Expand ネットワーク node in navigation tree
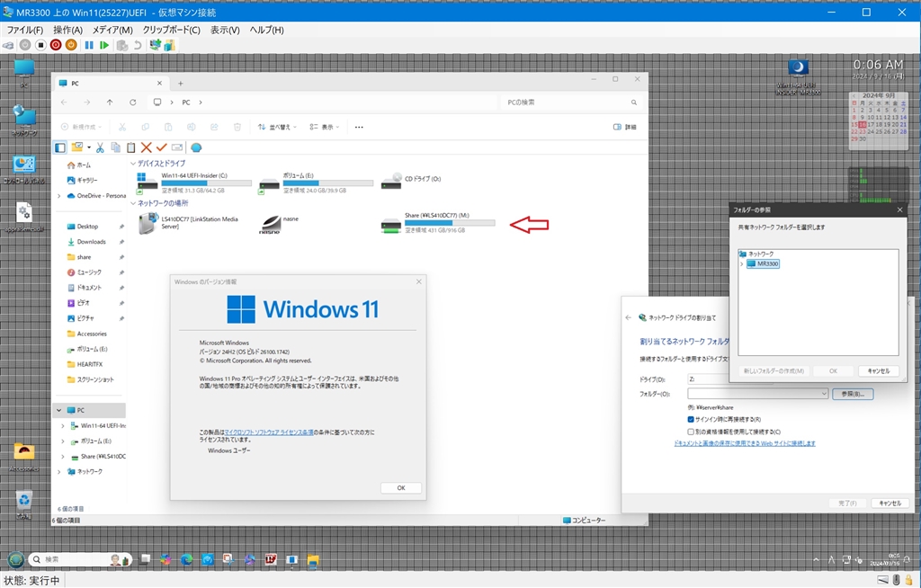The height and width of the screenshot is (588, 921). pyautogui.click(x=58, y=472)
